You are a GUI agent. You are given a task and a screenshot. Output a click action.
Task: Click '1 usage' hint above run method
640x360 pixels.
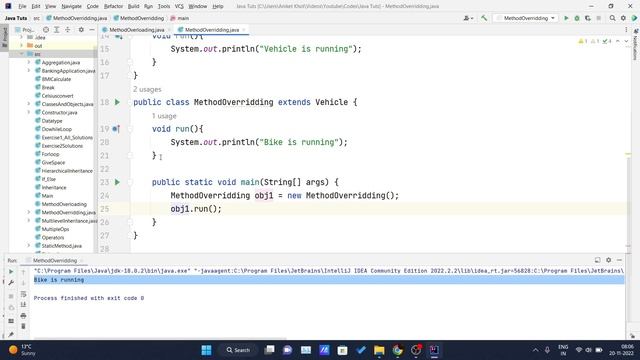(164, 116)
